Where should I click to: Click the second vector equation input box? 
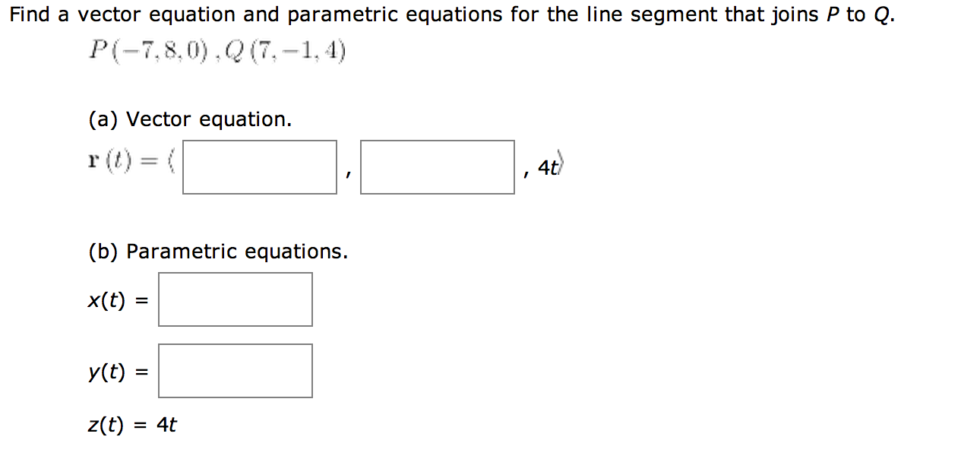click(x=437, y=166)
